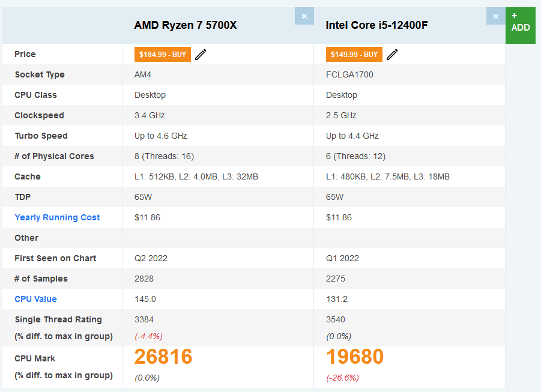This screenshot has width=541, height=392.
Task: Click single thread rating 3384
Action: tap(144, 319)
